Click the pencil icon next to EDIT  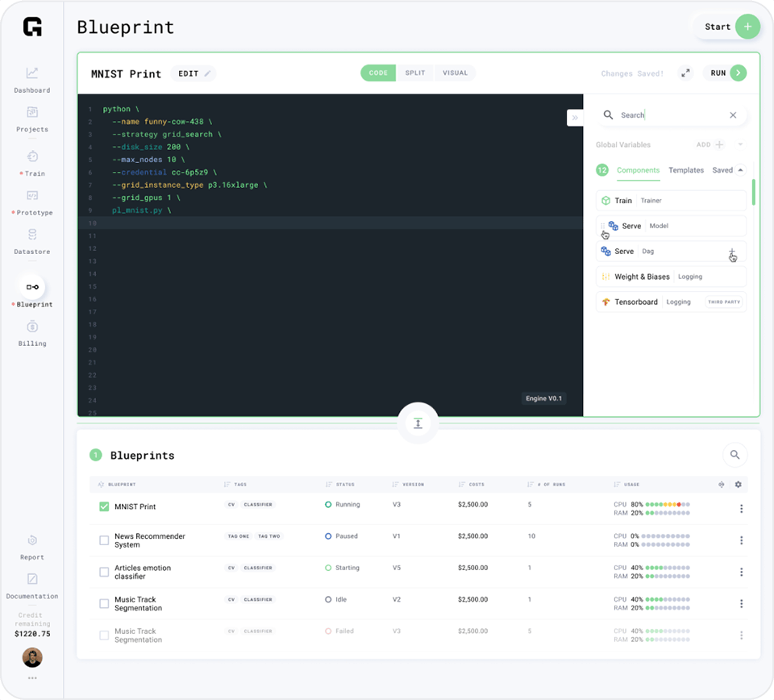coord(207,73)
